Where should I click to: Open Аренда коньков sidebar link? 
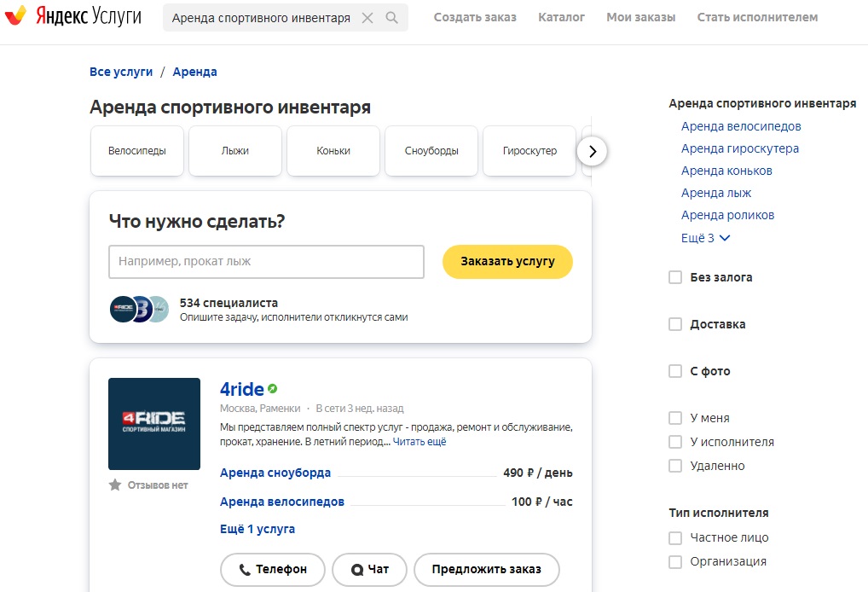(726, 171)
